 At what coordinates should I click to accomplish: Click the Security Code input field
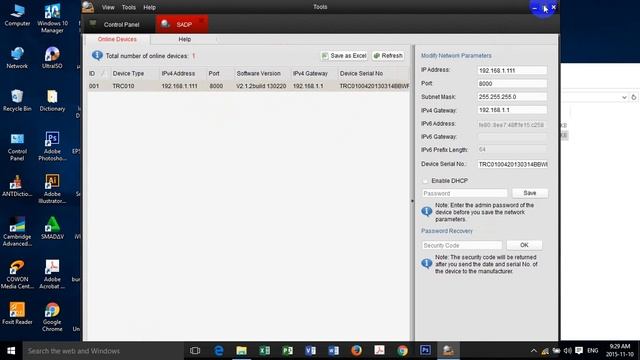[462, 245]
